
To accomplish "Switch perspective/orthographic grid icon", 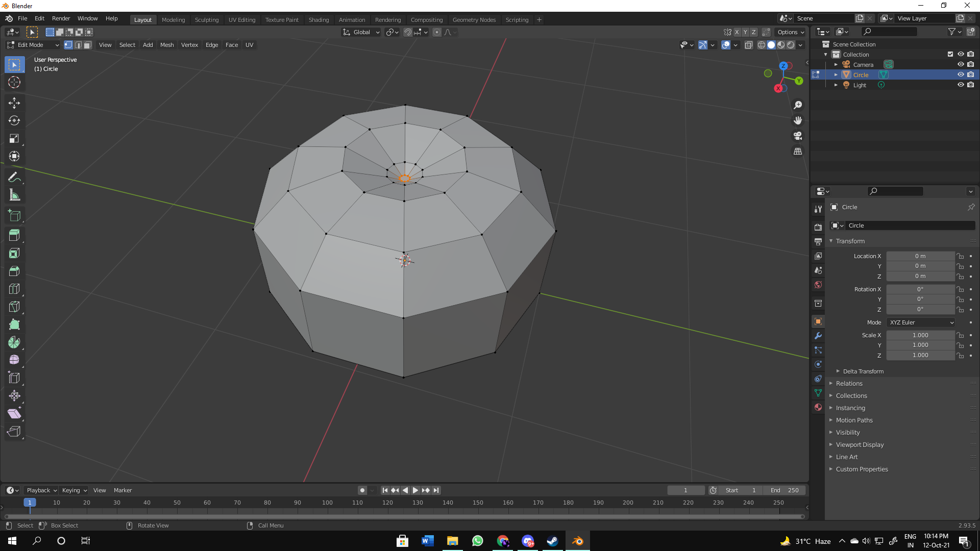I will point(798,152).
